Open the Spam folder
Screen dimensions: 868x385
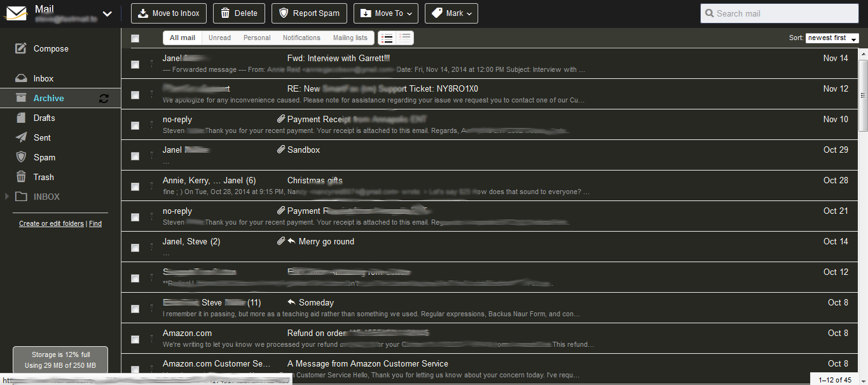[x=44, y=157]
